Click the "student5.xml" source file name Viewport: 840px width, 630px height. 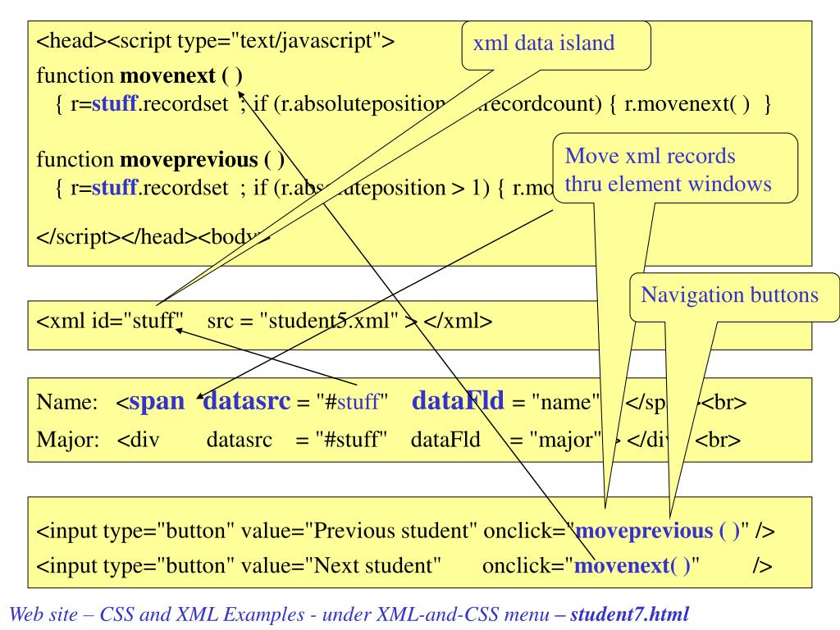pos(329,321)
